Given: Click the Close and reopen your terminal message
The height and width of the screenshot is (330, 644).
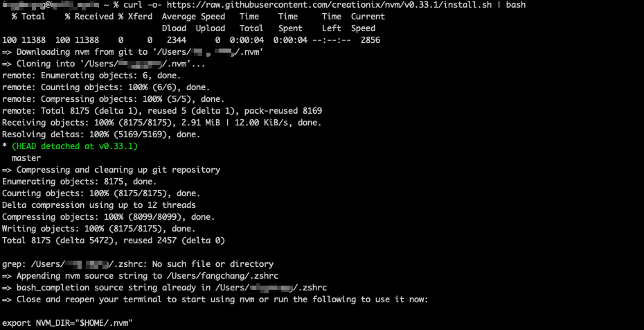Looking at the screenshot, I should pyautogui.click(x=215, y=299).
